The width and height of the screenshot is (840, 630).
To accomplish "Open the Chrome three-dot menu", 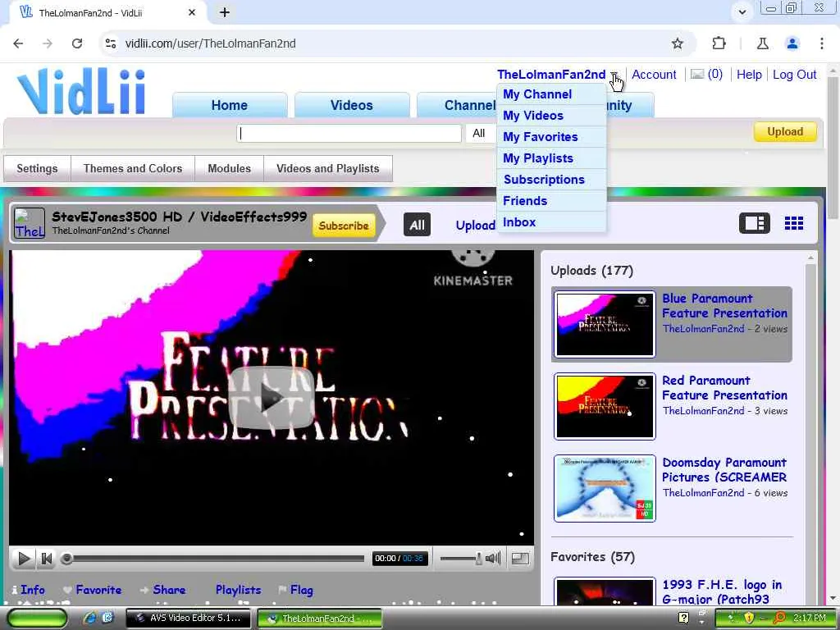I will click(822, 43).
